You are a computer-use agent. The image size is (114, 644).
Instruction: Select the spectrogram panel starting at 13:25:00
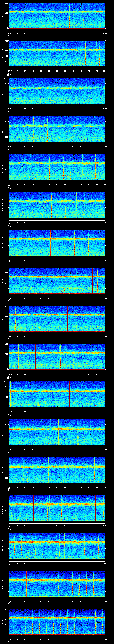point(57,356)
